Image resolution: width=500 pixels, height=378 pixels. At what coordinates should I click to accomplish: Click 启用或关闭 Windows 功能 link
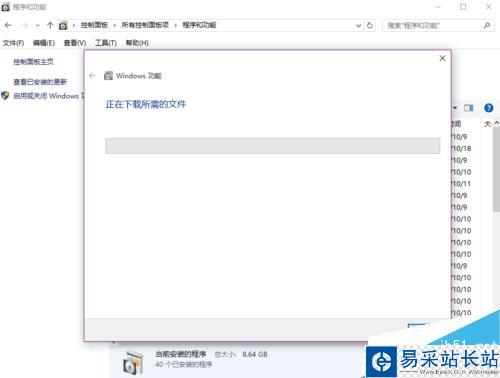(x=48, y=96)
